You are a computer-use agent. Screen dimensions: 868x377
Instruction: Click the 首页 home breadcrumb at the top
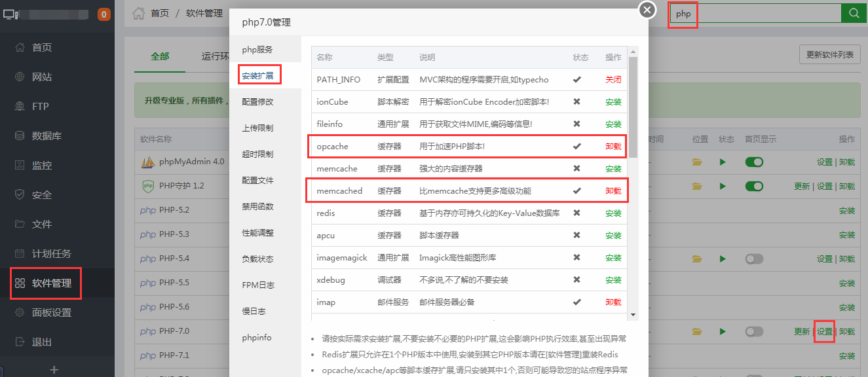pyautogui.click(x=159, y=13)
